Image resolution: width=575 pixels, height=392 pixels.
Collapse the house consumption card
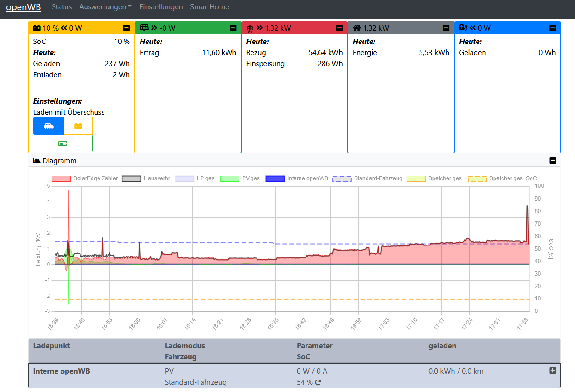446,28
